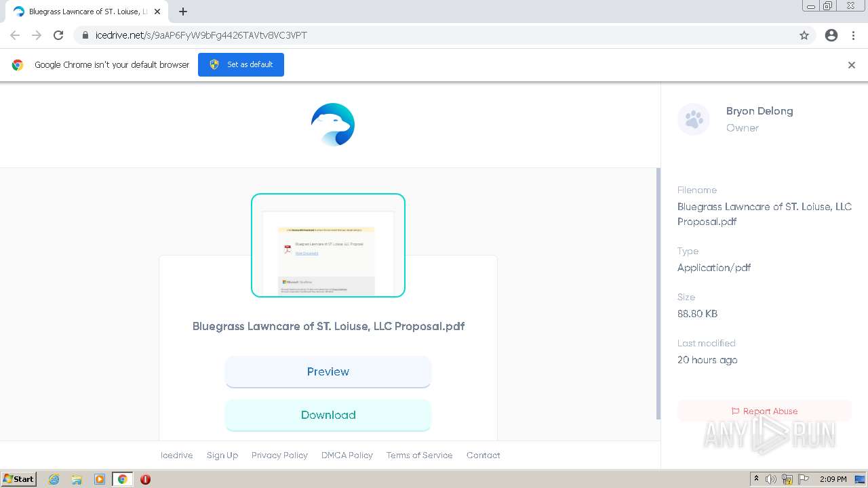Click the taskbar clock 2:09 PM
This screenshot has width=868, height=488.
pos(833,479)
